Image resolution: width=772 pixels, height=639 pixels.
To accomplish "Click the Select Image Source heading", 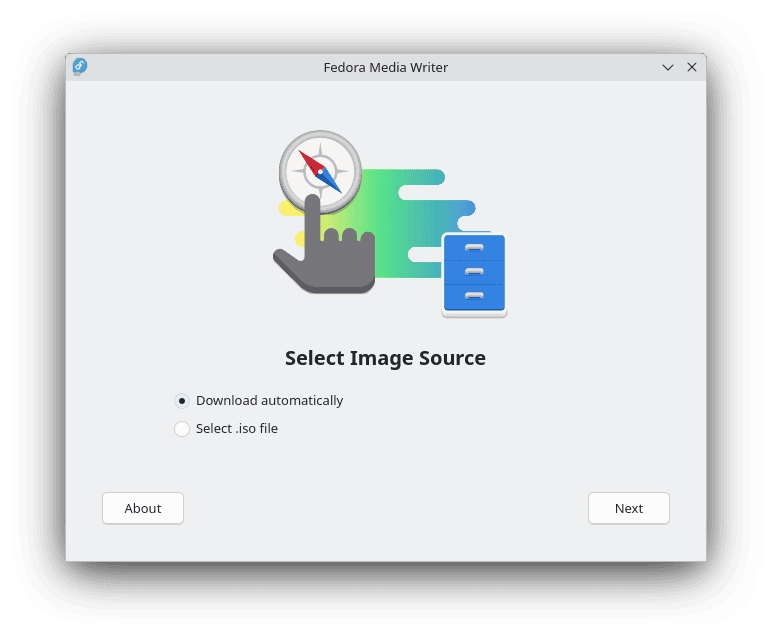I will (386, 358).
